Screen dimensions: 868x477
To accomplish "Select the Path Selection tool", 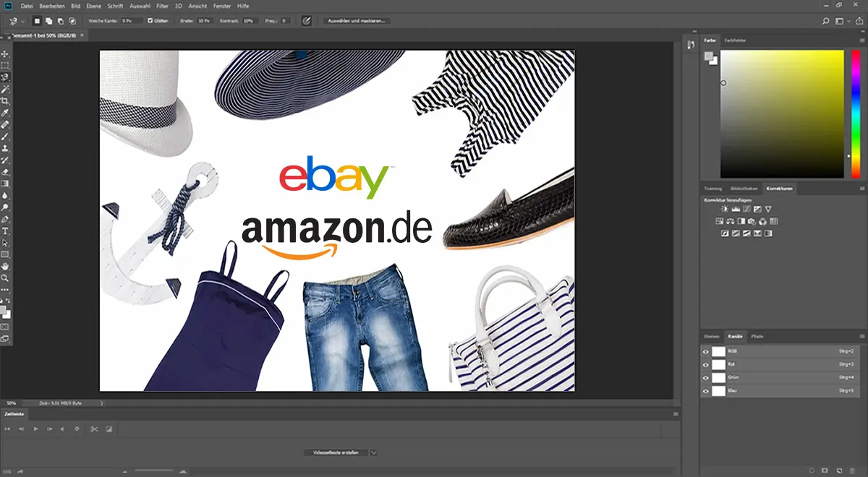I will pyautogui.click(x=5, y=243).
